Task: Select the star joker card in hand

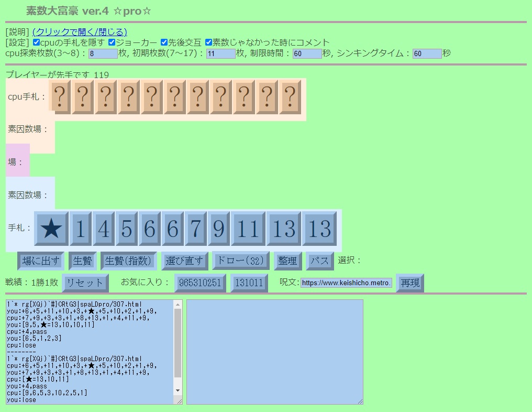Action: 51,228
